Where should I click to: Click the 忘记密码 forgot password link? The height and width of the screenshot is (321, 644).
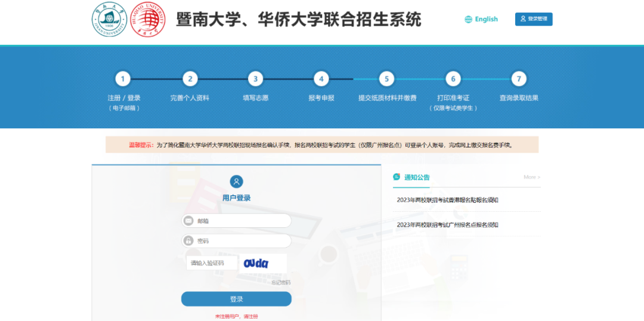pos(281,282)
